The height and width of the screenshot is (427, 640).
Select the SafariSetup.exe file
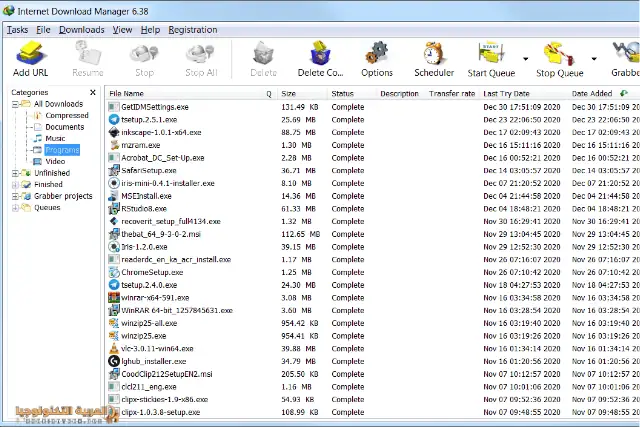coord(149,171)
